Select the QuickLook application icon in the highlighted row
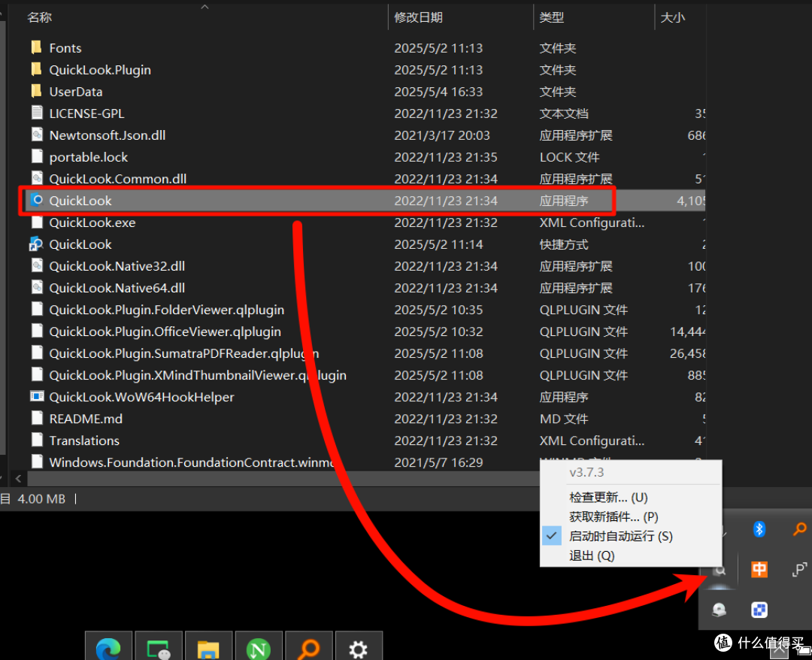 (37, 200)
